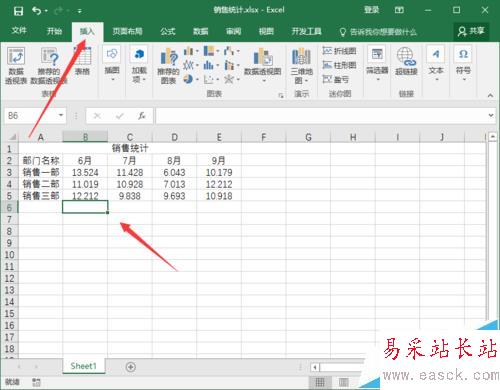Collapse the ribbon with the chevron
Screen dimensions: 500x390
pos(490,96)
